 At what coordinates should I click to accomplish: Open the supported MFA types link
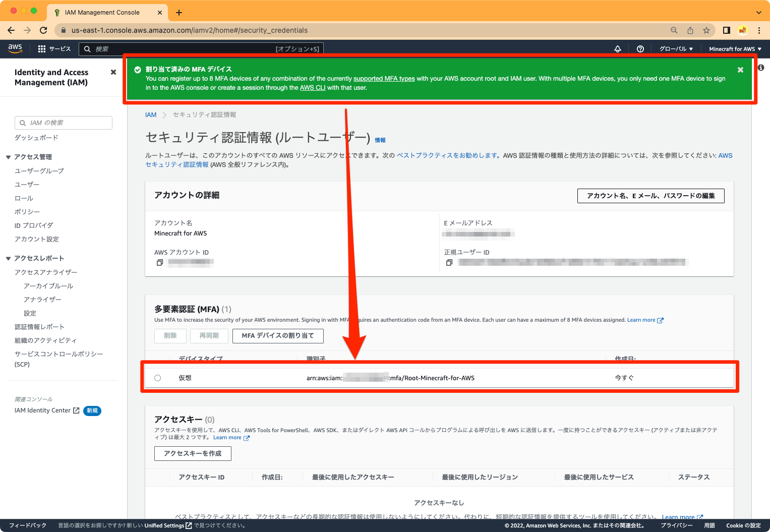(x=383, y=78)
